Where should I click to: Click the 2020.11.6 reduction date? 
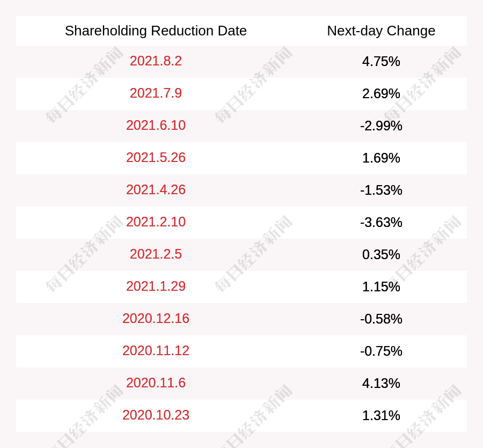pos(156,383)
